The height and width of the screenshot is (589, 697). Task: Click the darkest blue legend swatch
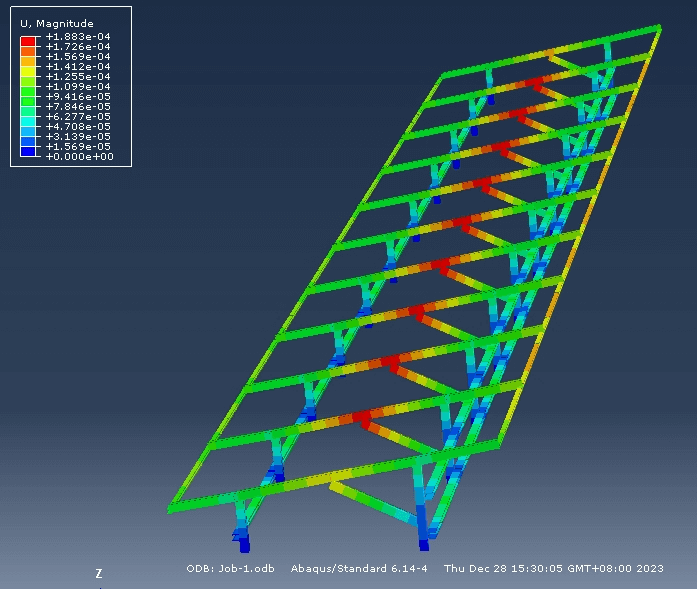pyautogui.click(x=29, y=151)
